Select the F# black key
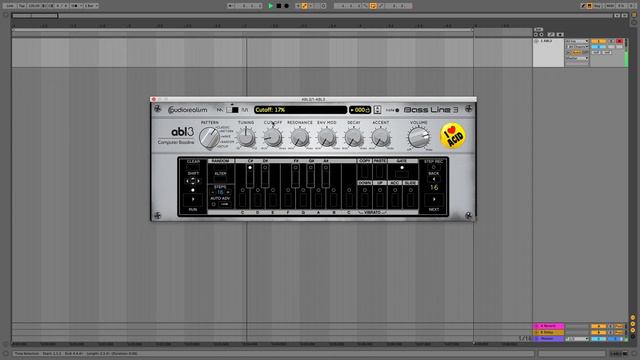The width and height of the screenshot is (640, 360). [x=296, y=176]
